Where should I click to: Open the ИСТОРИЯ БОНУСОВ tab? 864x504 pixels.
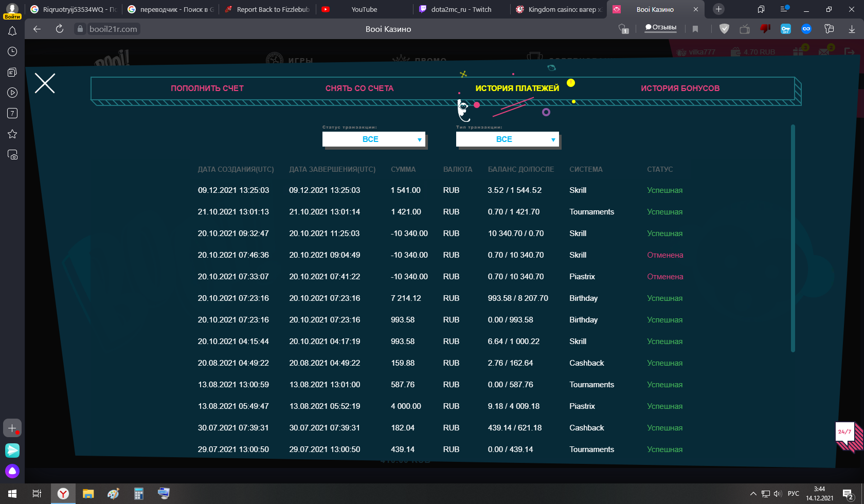tap(680, 88)
